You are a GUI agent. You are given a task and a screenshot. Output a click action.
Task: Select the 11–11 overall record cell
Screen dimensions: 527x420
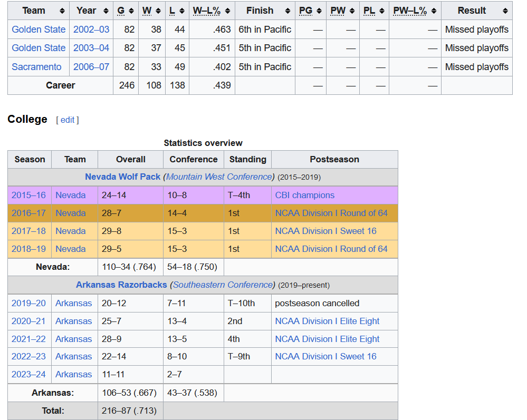[130, 374]
